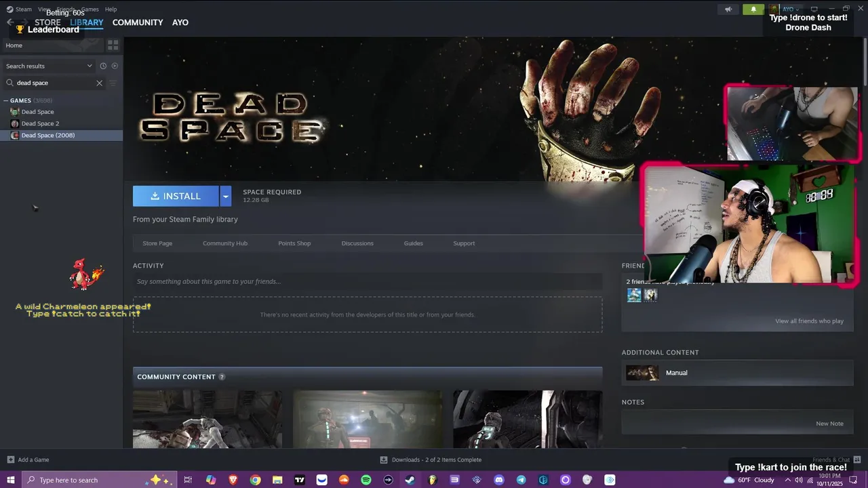Click the Steam taskbar icon
This screenshot has width=868, height=488.
coord(410,480)
